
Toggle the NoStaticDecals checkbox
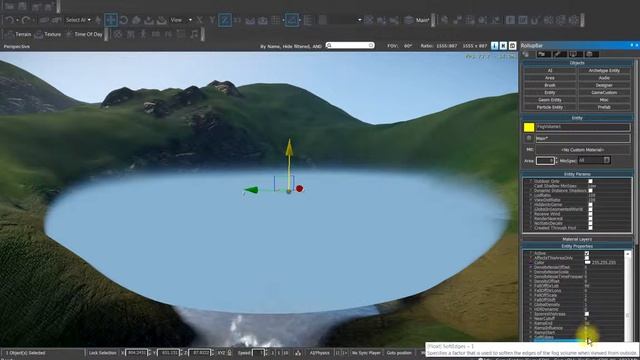pos(590,223)
